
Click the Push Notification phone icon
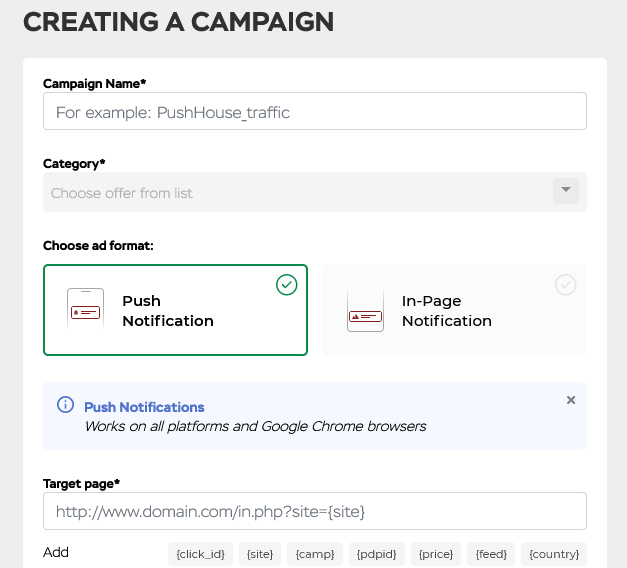point(85,310)
